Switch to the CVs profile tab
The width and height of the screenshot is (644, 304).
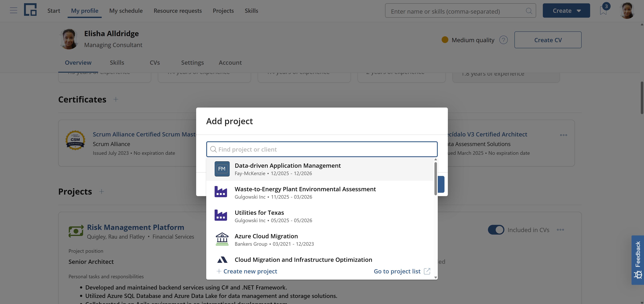click(155, 62)
